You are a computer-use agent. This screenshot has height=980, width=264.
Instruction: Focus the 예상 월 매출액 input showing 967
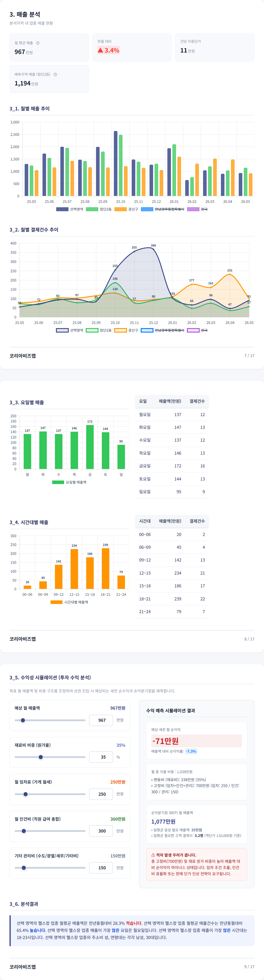point(101,720)
